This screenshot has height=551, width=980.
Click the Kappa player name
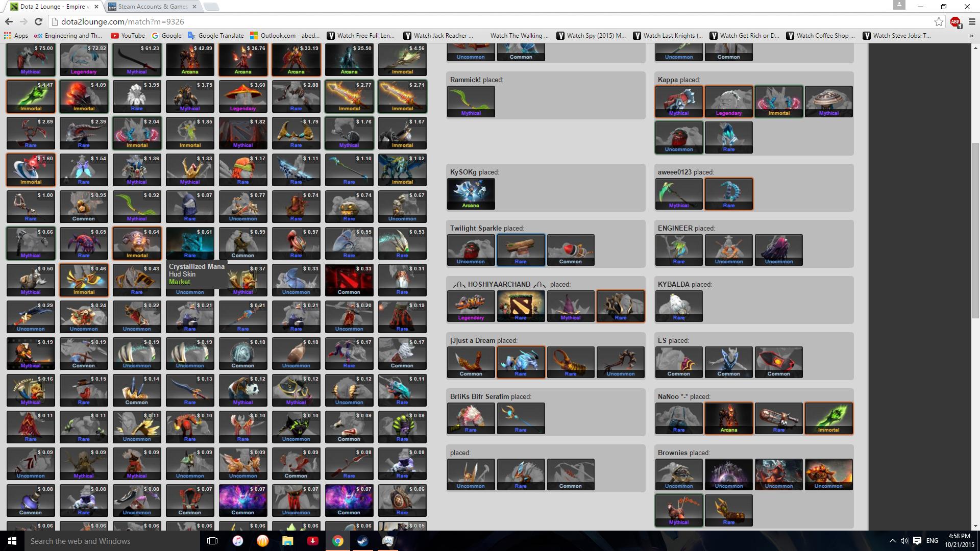pyautogui.click(x=668, y=80)
